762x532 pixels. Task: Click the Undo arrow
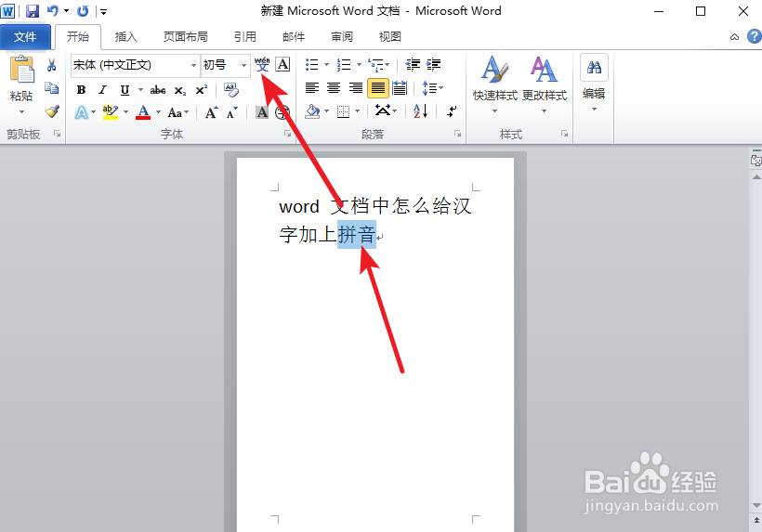52,11
